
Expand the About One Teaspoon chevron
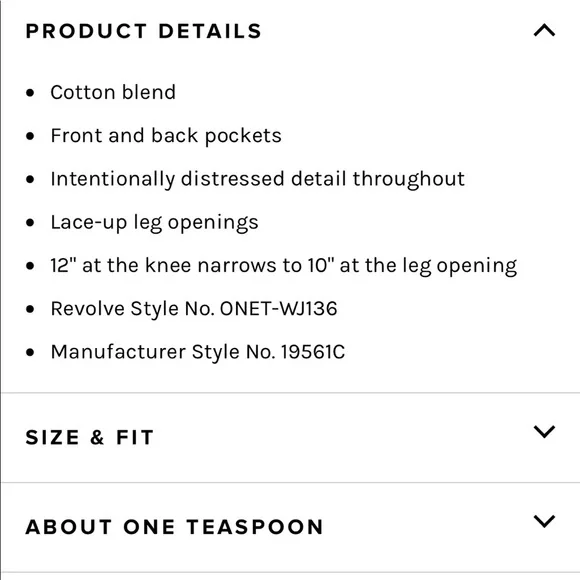pyautogui.click(x=544, y=521)
